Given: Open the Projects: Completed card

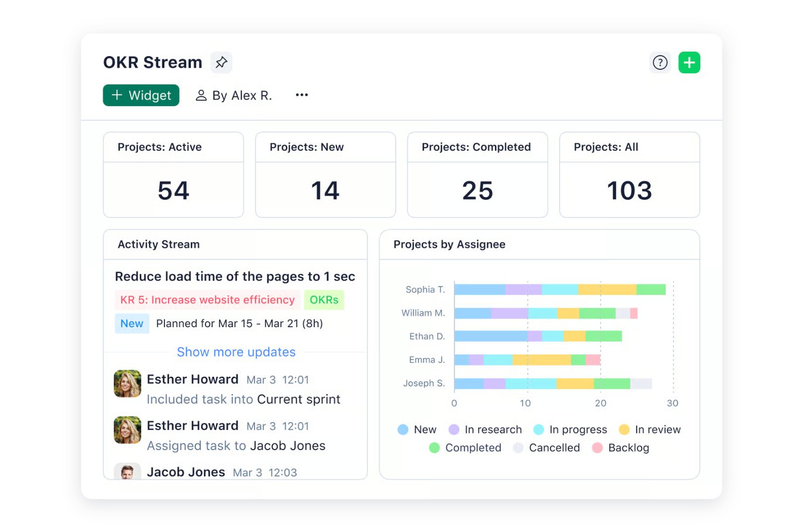Looking at the screenshot, I should (478, 175).
